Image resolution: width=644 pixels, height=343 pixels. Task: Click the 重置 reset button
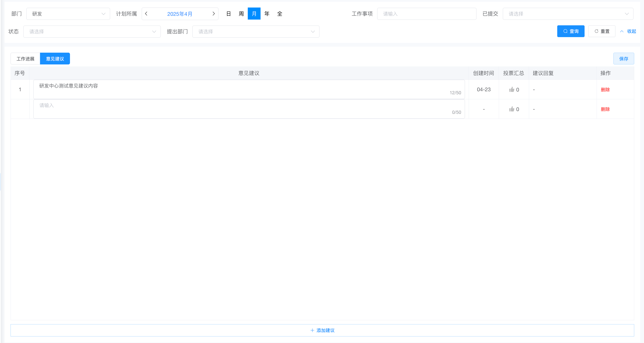click(x=602, y=31)
